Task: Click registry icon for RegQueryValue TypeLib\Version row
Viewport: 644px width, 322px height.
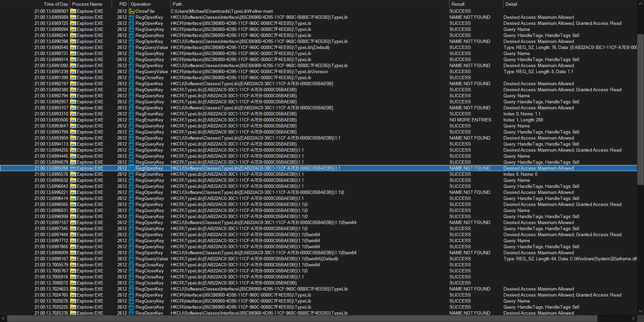Action: pos(131,71)
